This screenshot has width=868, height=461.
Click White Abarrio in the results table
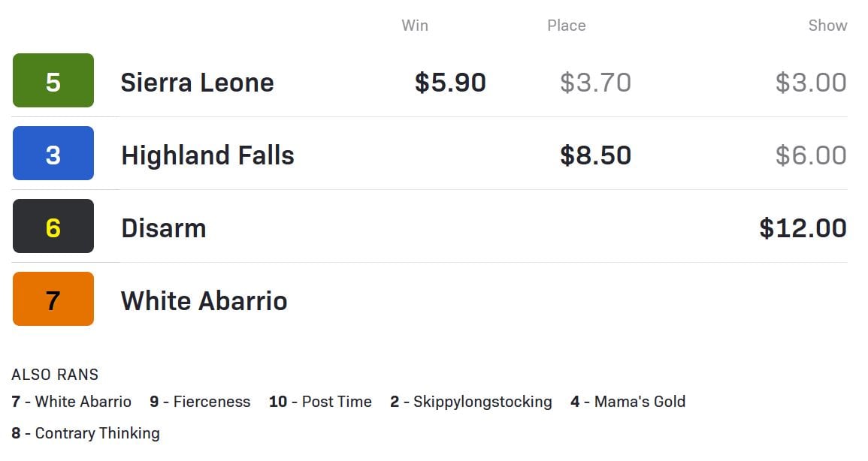[204, 301]
